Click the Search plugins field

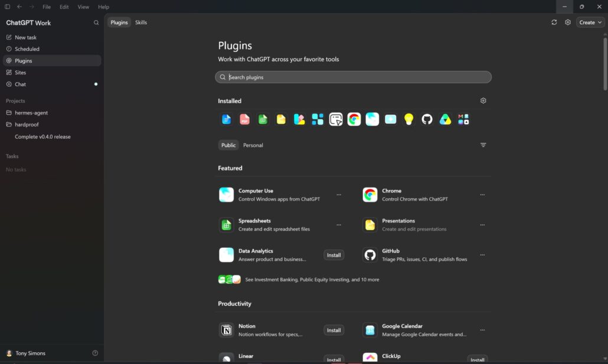353,77
